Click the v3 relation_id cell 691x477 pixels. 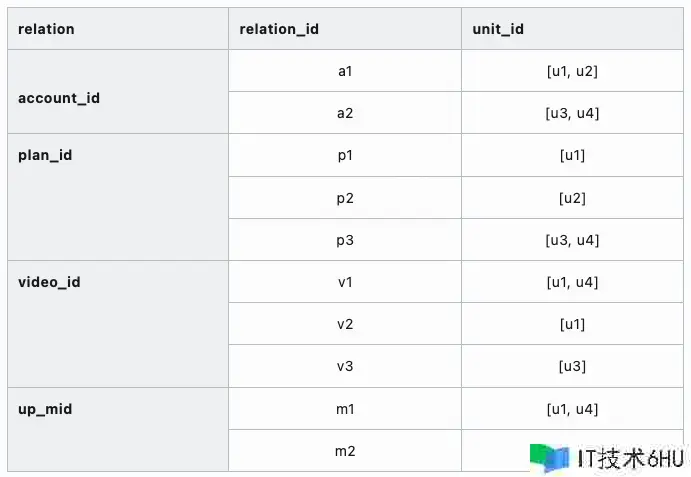click(x=345, y=366)
